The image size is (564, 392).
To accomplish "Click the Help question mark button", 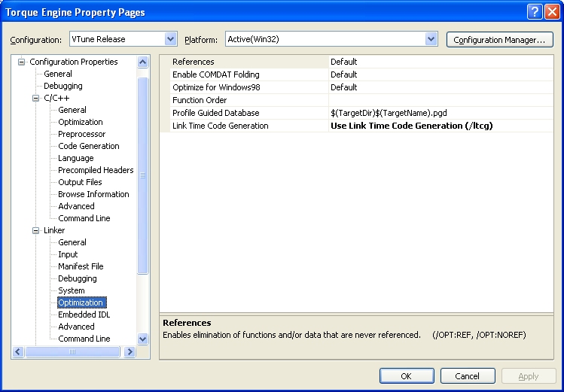I will (x=534, y=12).
